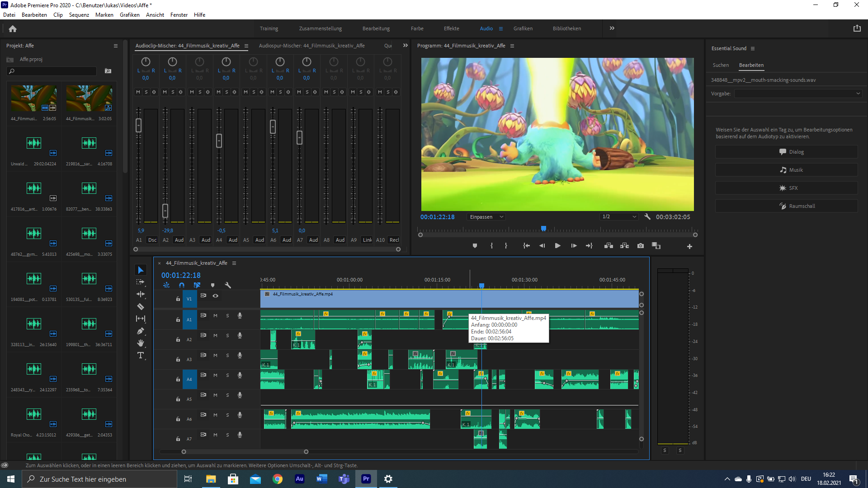This screenshot has height=488, width=868.
Task: Open Projekt panel menu
Action: pos(116,46)
